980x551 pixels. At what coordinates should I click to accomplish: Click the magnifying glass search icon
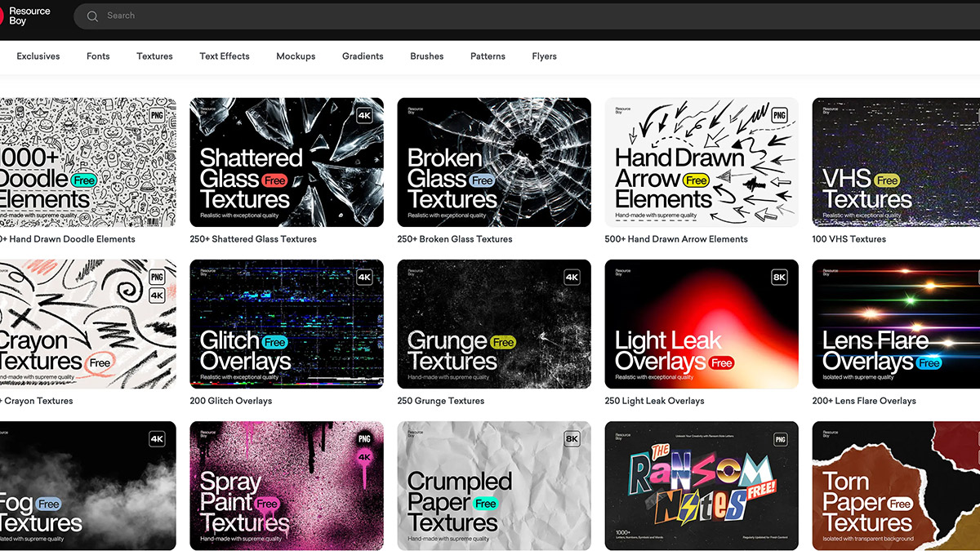pyautogui.click(x=92, y=16)
